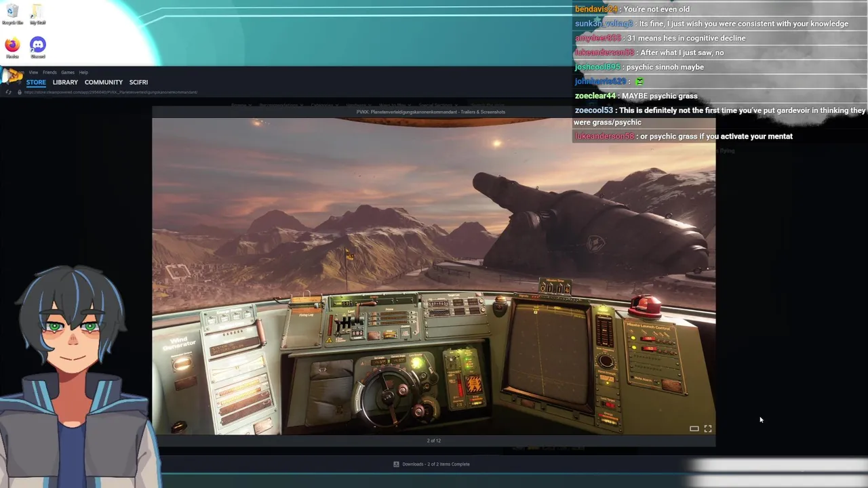Image resolution: width=868 pixels, height=488 pixels.
Task: Open the Steam Games menu
Action: tap(68, 73)
